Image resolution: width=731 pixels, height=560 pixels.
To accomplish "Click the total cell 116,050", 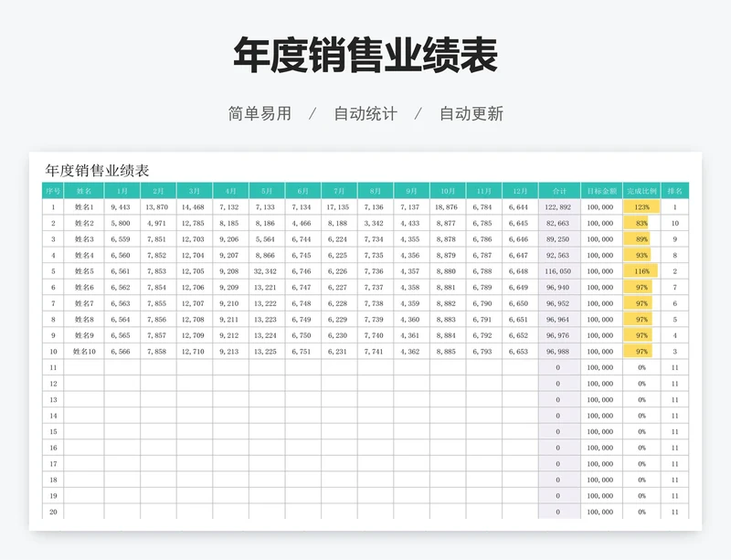I will (x=557, y=271).
